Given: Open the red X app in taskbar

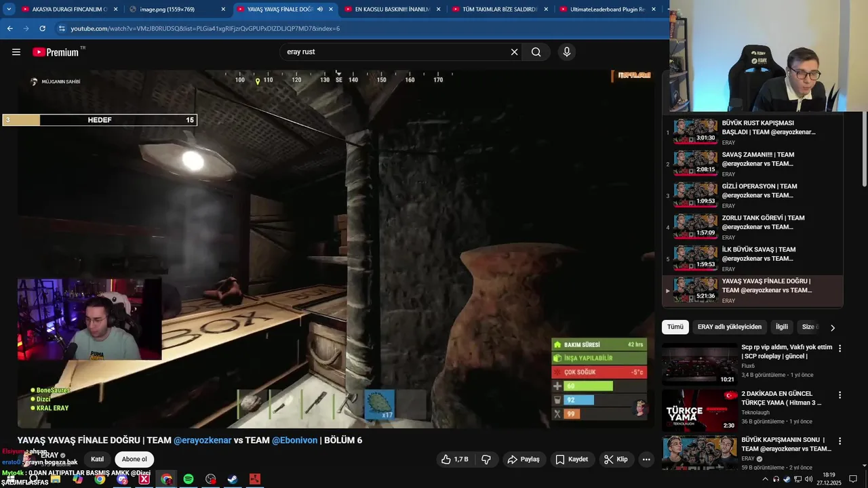Looking at the screenshot, I should 144,479.
